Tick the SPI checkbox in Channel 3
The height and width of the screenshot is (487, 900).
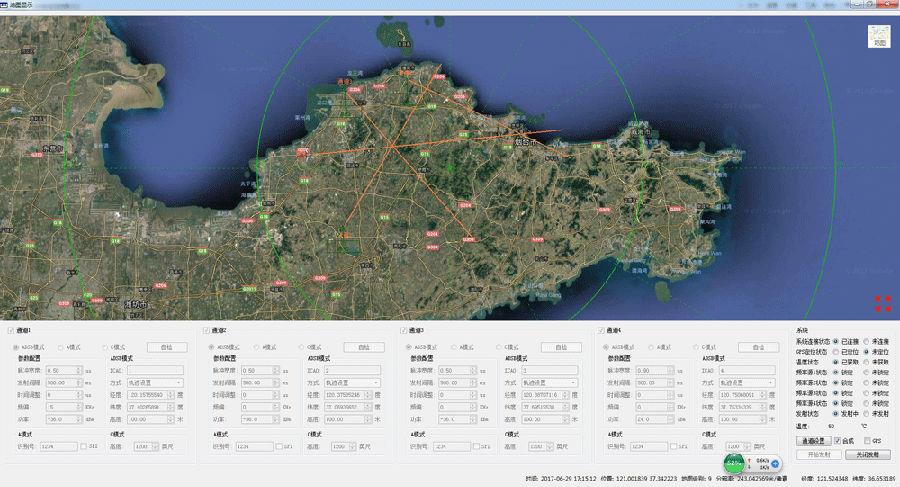(476, 446)
